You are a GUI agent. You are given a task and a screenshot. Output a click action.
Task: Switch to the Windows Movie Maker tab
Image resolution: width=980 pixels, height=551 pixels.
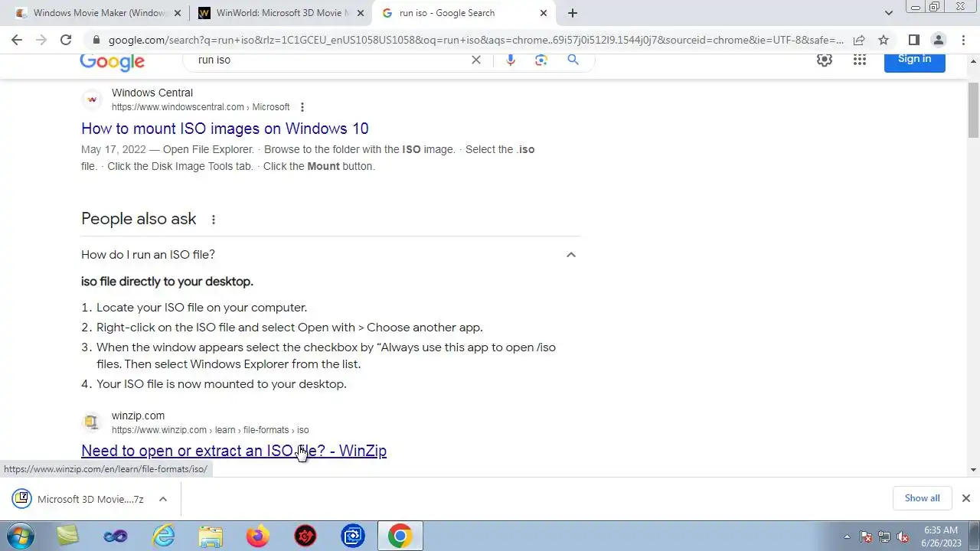click(x=100, y=13)
